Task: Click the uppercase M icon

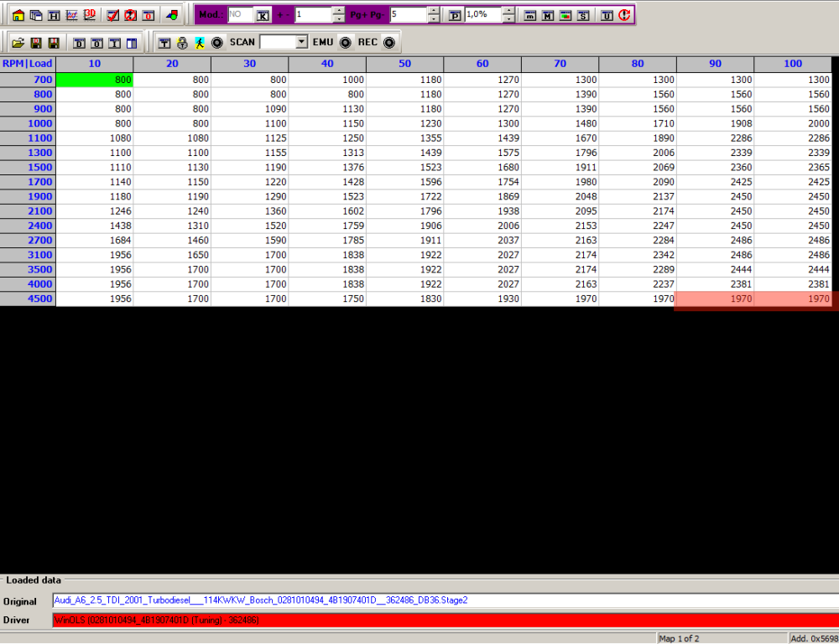Action: 547,15
